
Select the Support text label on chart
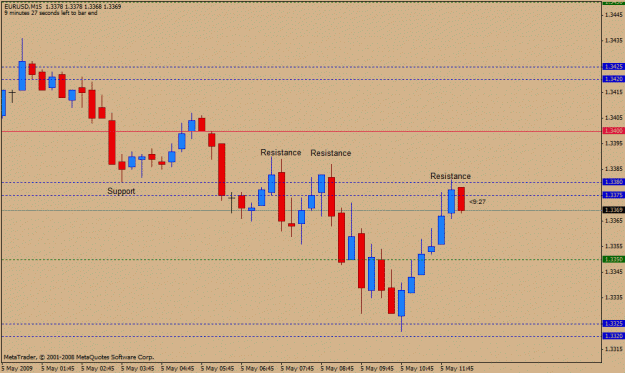click(x=121, y=191)
